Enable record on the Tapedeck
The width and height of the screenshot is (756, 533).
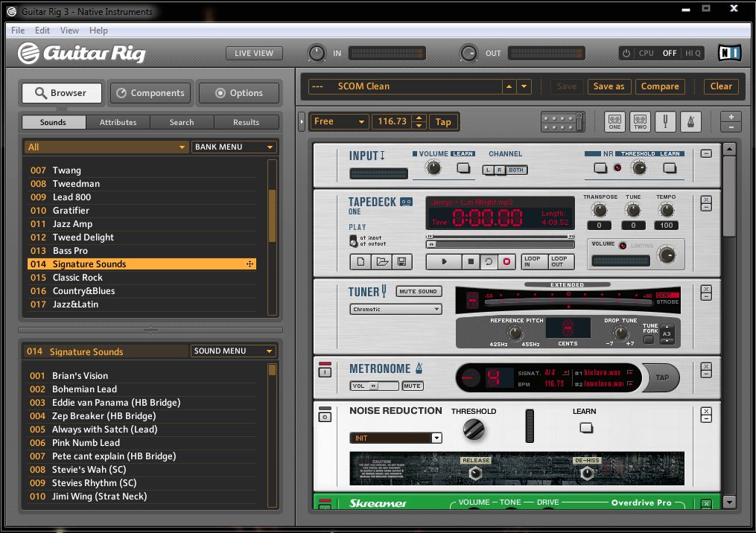[x=508, y=261]
